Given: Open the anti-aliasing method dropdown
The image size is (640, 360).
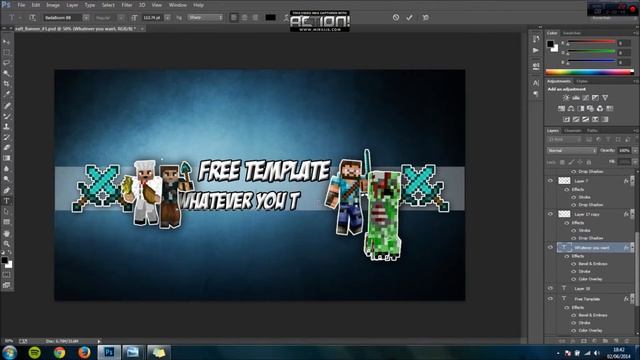Looking at the screenshot, I should click(x=205, y=18).
